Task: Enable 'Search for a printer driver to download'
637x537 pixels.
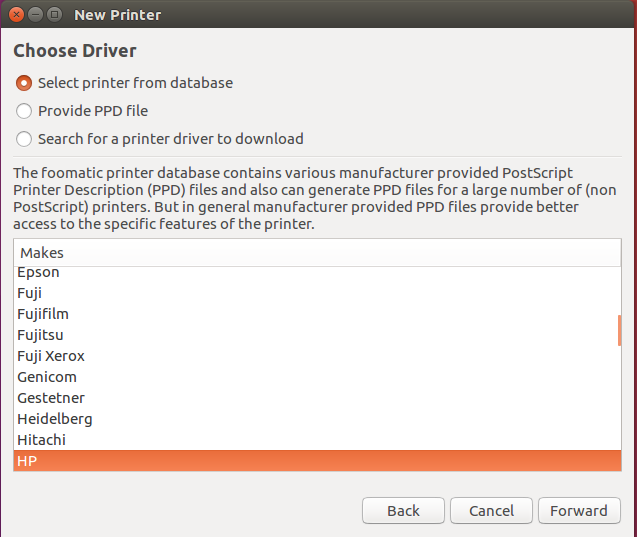Action: (x=24, y=139)
